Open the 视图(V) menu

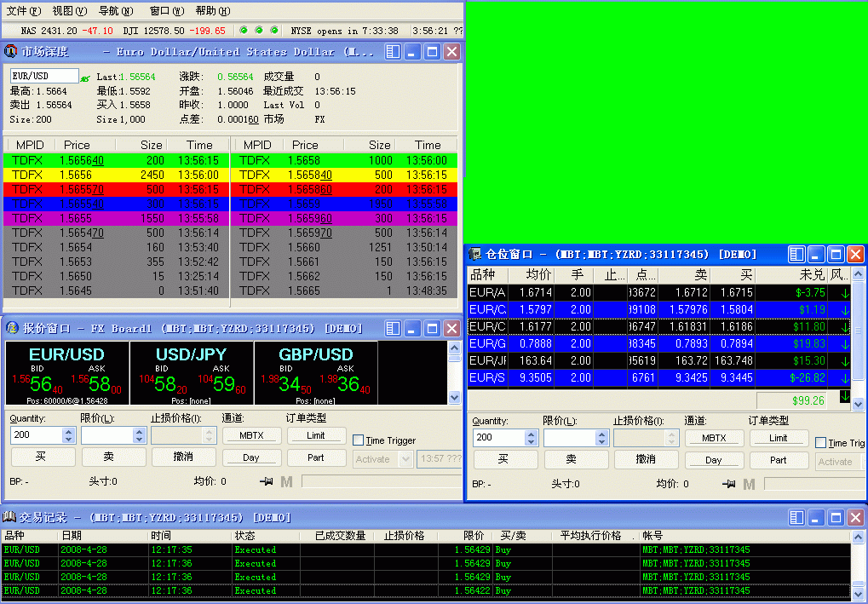[x=70, y=10]
